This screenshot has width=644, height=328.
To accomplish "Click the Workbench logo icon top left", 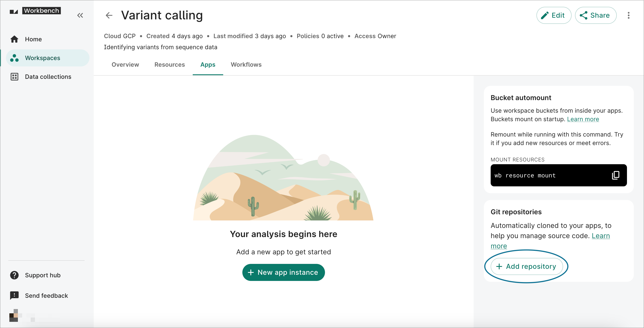I will click(x=14, y=11).
